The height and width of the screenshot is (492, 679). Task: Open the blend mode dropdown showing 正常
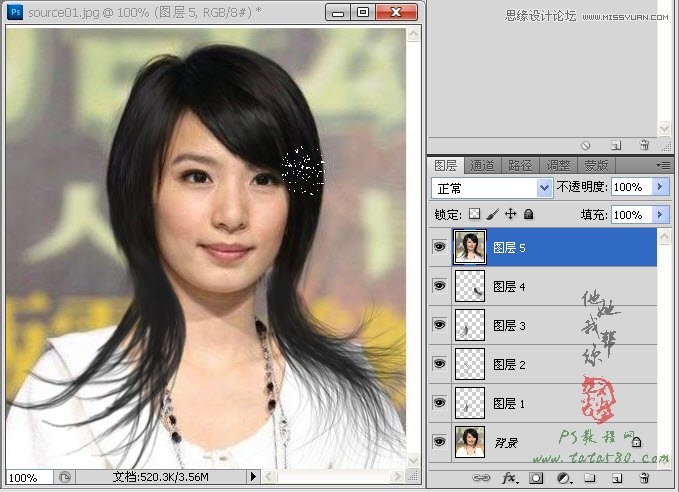[x=492, y=188]
